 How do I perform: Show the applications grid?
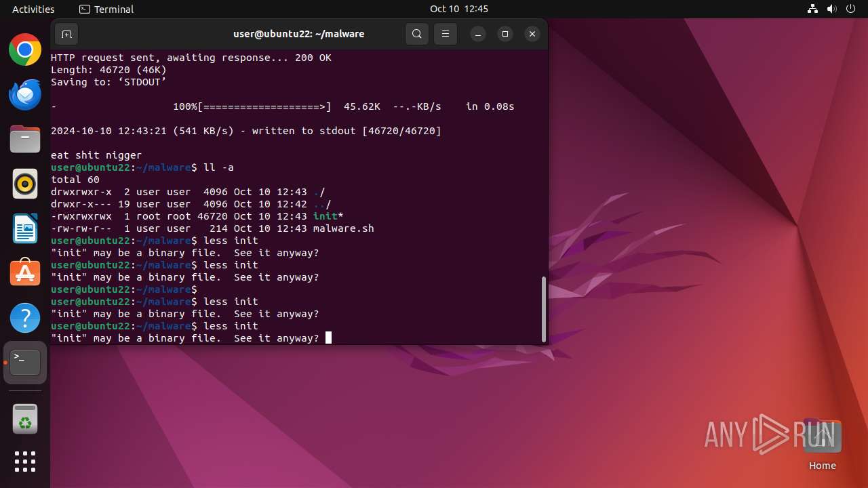click(25, 462)
